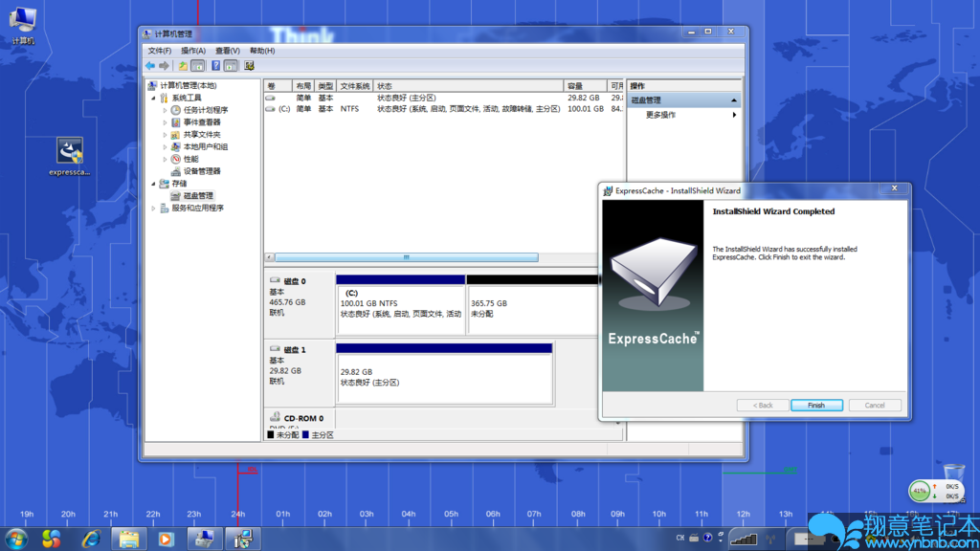The image size is (980, 551).
Task: Switch to the ExpressCache installer taskbar button
Action: coord(243,539)
